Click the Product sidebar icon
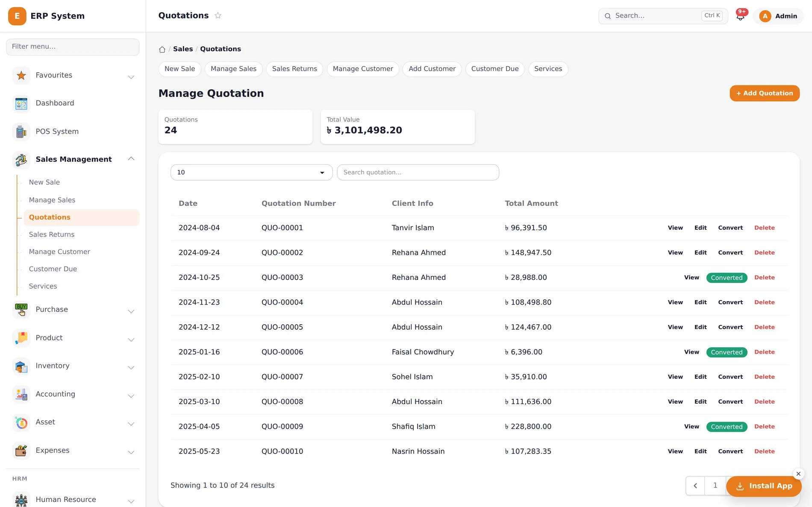This screenshot has height=507, width=812. 21,338
